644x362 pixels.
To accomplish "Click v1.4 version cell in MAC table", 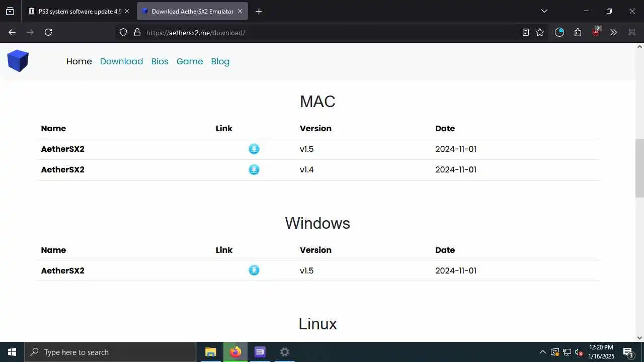I will 307,169.
